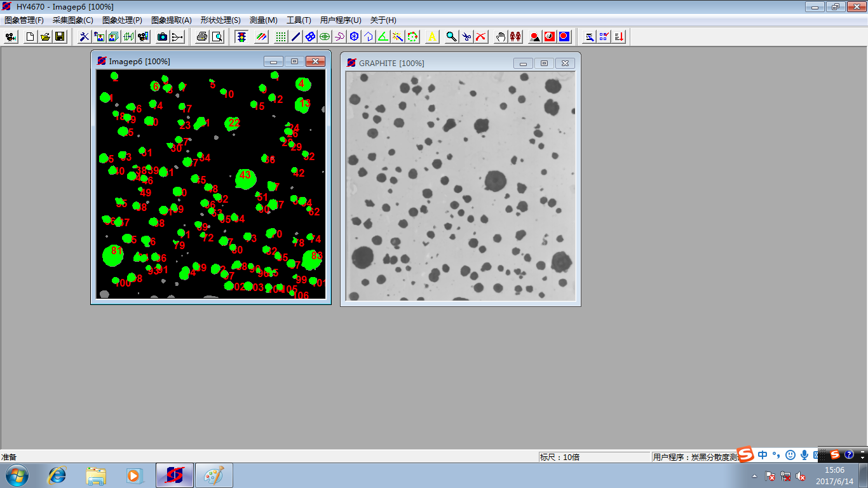Click the printer icon in toolbar

(x=202, y=37)
